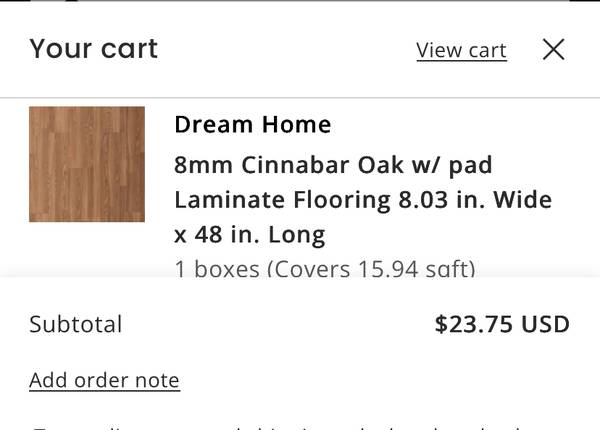The height and width of the screenshot is (430, 600).
Task: Open the View cart link
Action: point(461,50)
